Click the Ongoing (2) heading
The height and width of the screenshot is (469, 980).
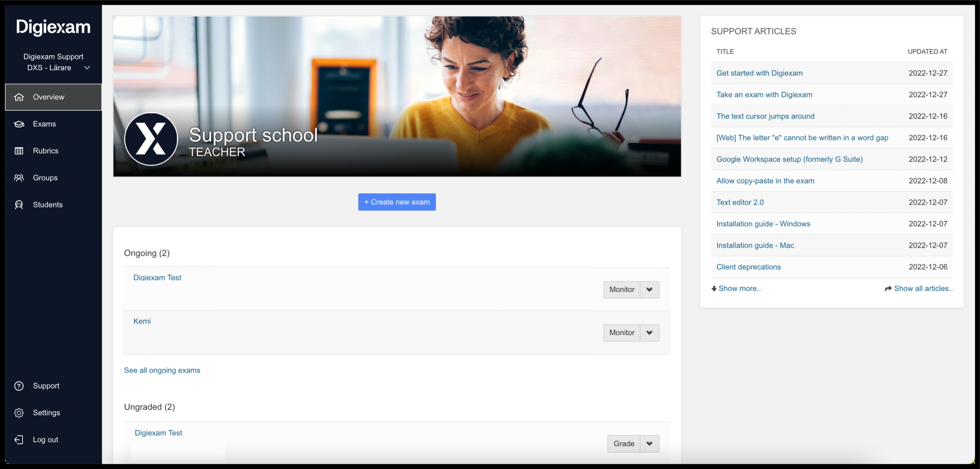(x=147, y=253)
